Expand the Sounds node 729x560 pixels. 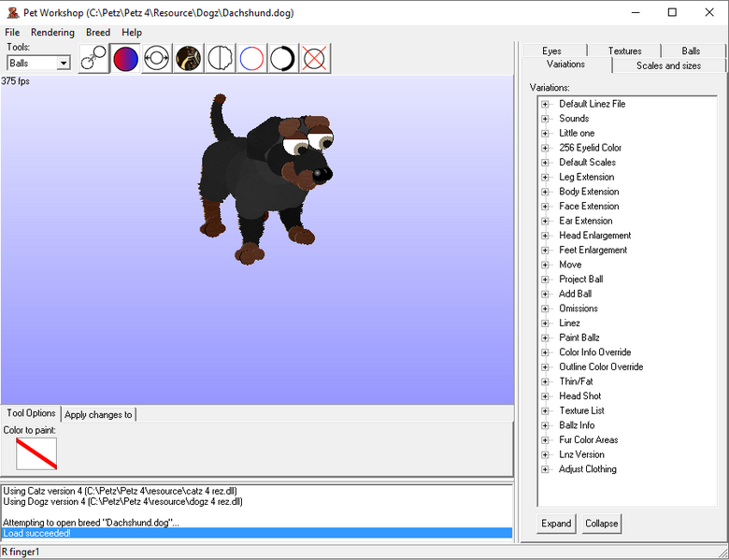[x=545, y=119]
